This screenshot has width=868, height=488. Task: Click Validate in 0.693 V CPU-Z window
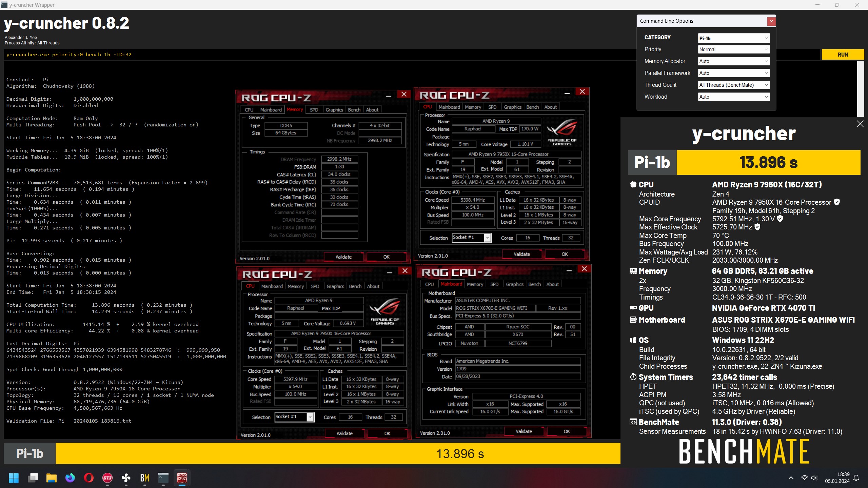click(344, 433)
